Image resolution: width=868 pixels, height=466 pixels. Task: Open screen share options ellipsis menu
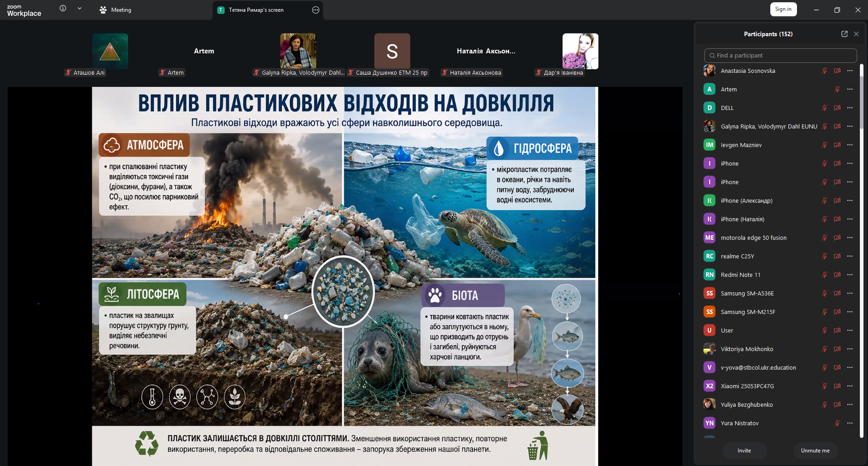316,10
